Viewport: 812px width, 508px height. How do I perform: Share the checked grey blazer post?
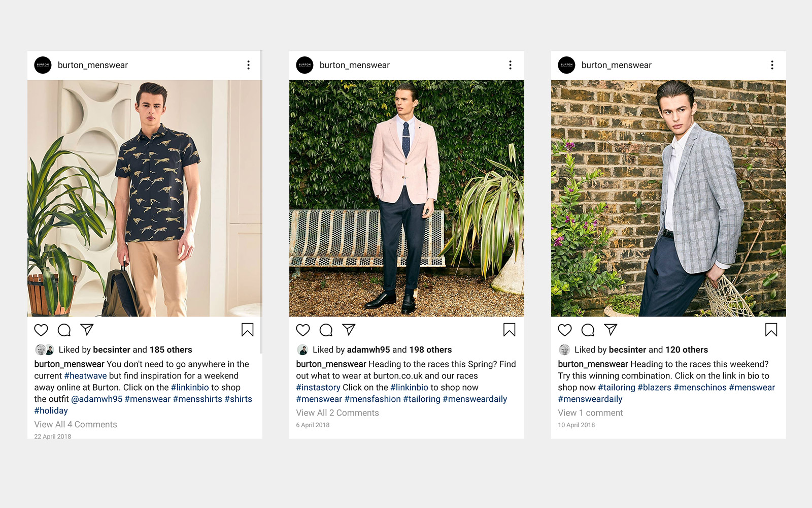coord(611,330)
